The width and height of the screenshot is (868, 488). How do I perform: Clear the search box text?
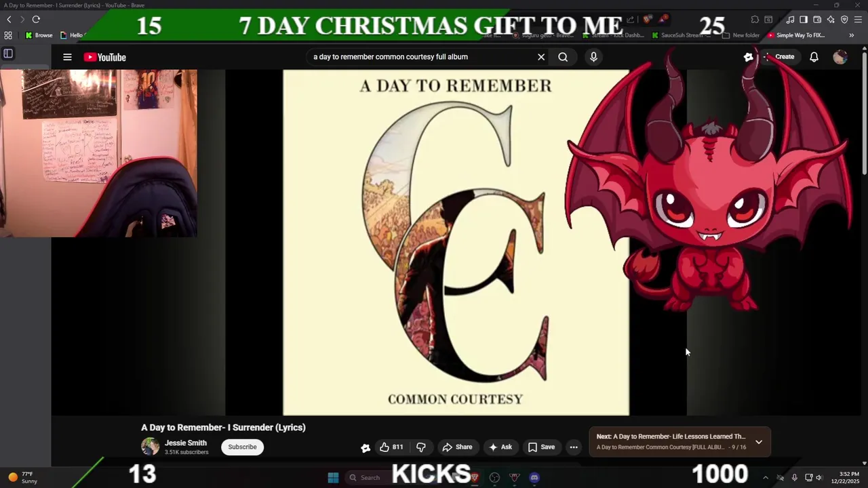541,57
